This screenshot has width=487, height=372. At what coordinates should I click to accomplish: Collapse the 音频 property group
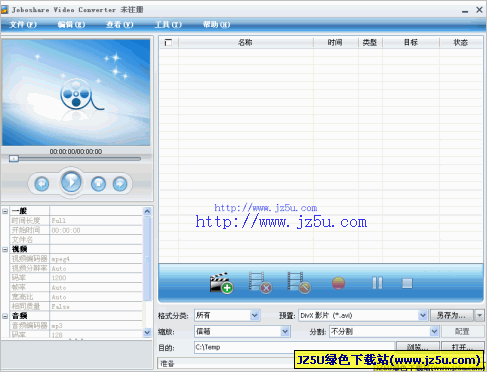[5, 316]
